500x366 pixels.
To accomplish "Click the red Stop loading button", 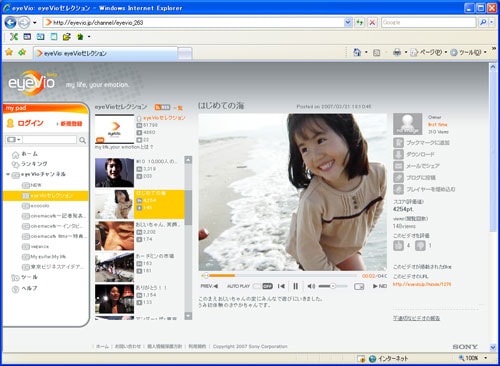I will 372,22.
